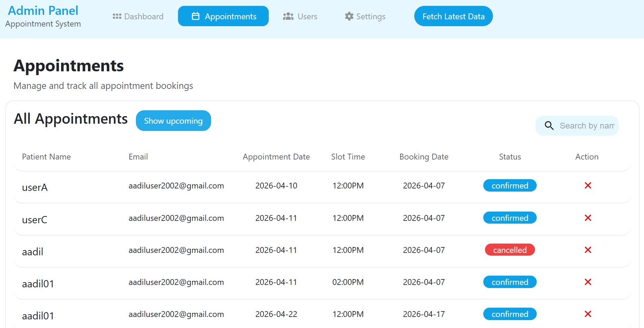Image resolution: width=644 pixels, height=328 pixels.
Task: Click the 'Manage and track all appointment bookings' text
Action: point(103,86)
